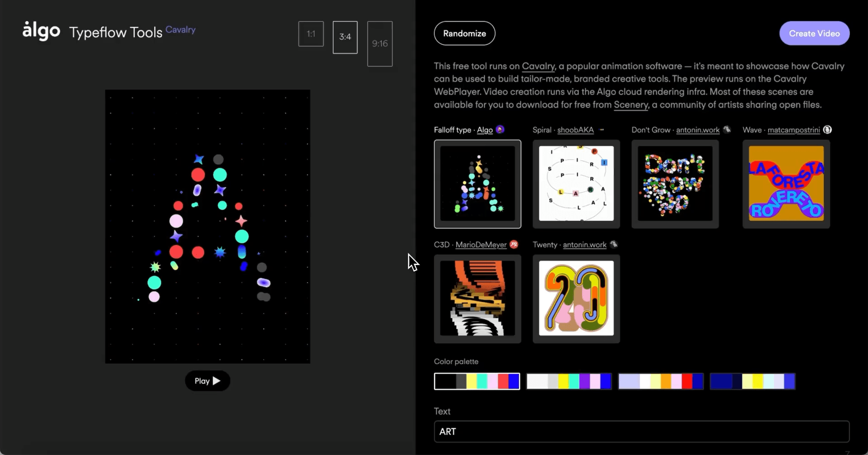
Task: Click the Create Video button
Action: pyautogui.click(x=814, y=33)
